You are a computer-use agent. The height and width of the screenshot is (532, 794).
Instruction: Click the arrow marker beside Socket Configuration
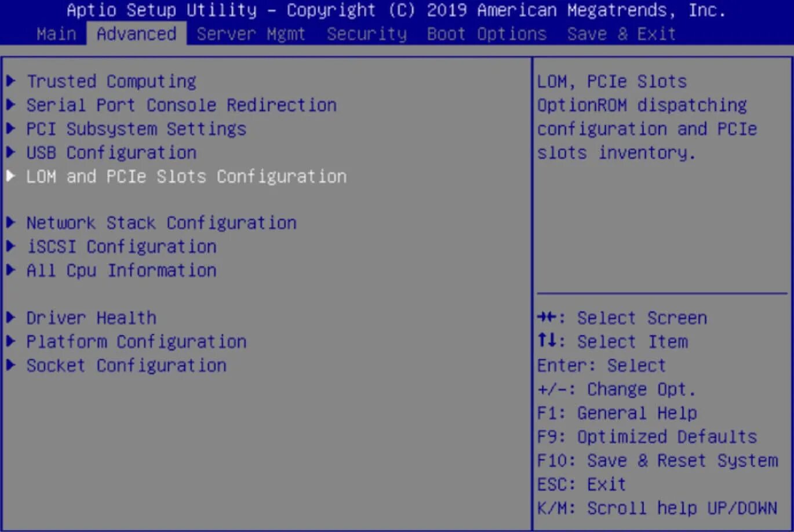10,365
